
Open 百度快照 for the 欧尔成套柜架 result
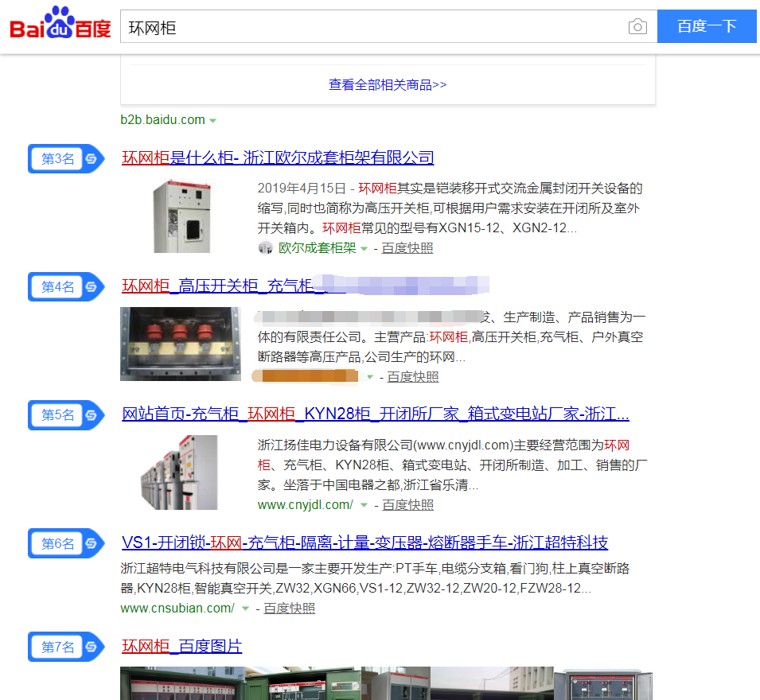point(407,248)
